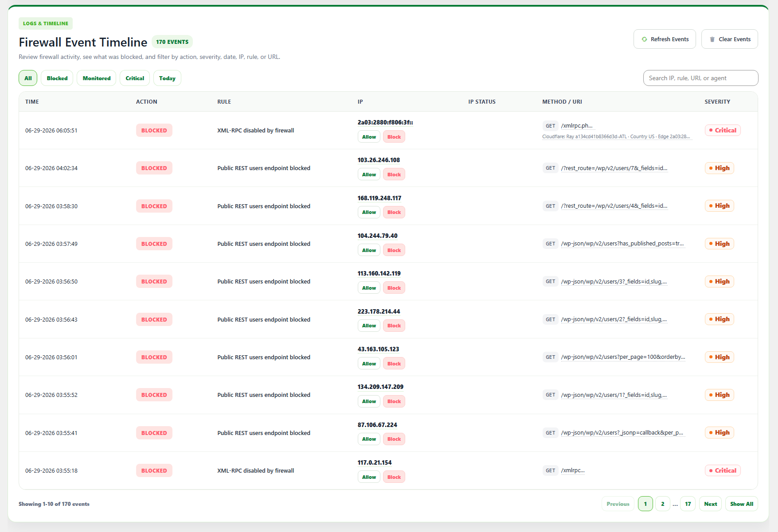Click the SEVERITY column header
The width and height of the screenshot is (778, 532).
point(717,102)
